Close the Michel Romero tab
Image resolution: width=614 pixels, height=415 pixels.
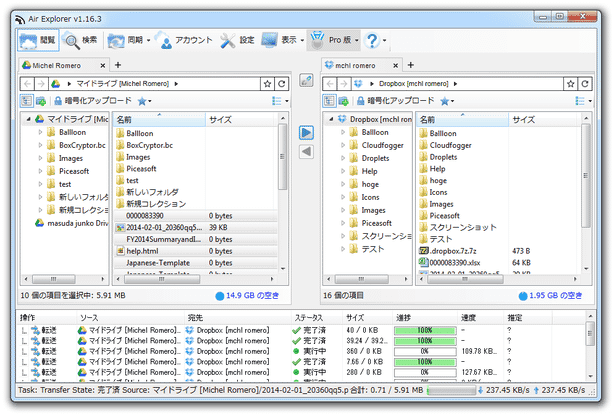pos(103,65)
